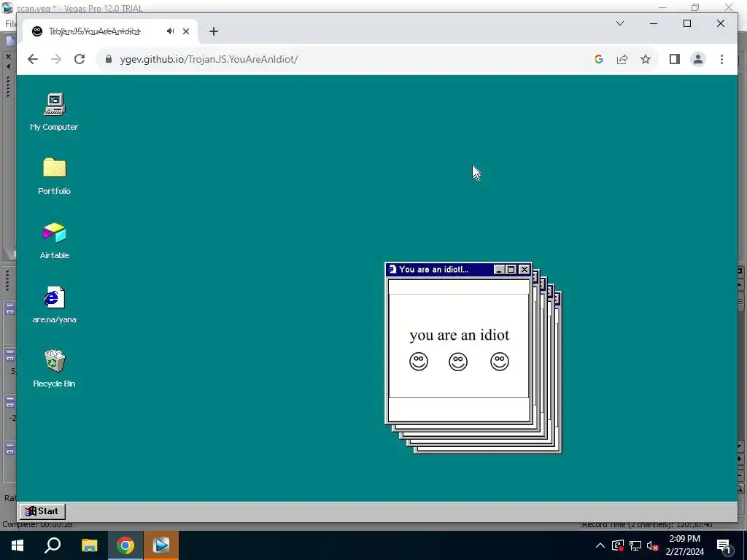Click the Google icon in address bar
This screenshot has height=560, width=747.
[599, 59]
